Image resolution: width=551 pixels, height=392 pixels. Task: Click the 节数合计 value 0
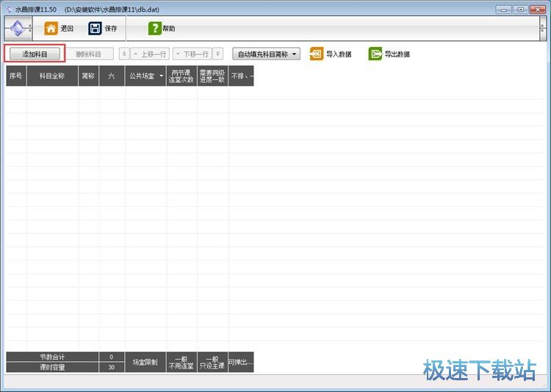(112, 357)
